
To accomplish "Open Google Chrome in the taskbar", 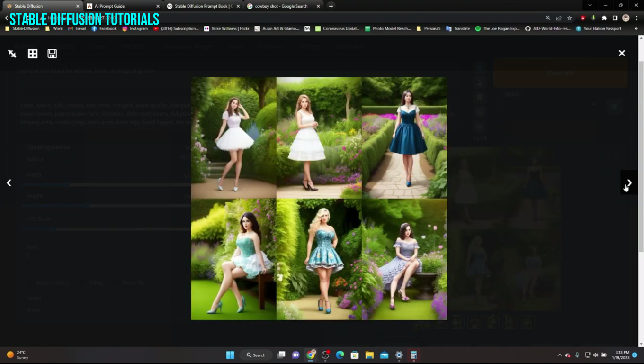I will pos(311,355).
